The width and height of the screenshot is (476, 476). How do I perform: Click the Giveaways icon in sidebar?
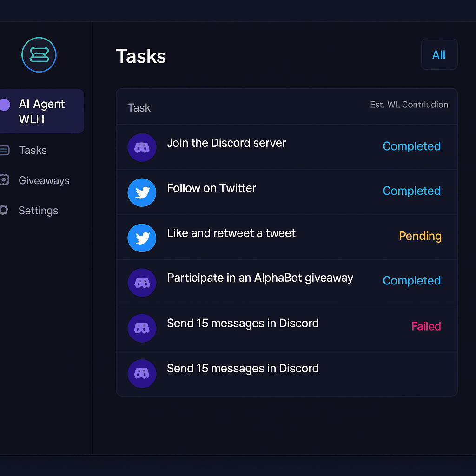click(4, 180)
